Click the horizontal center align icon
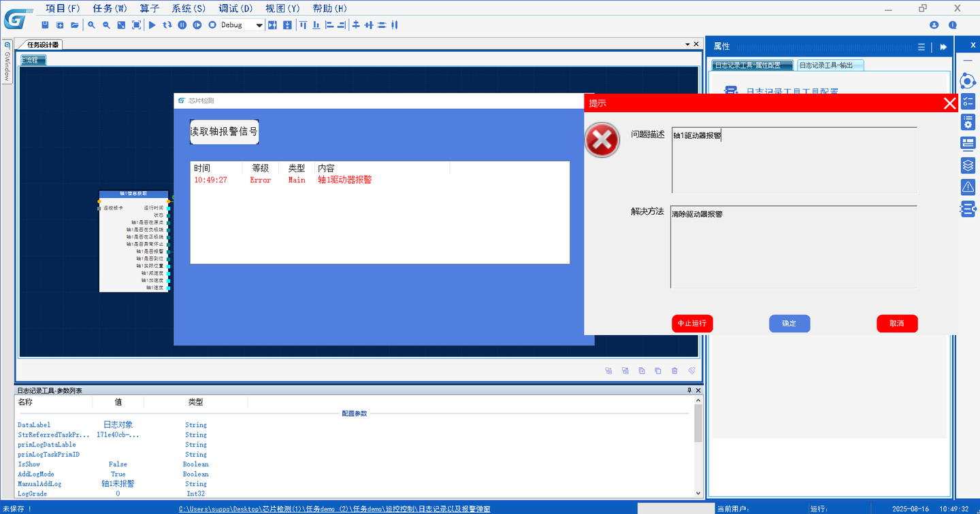This screenshot has width=980, height=514. 356,25
